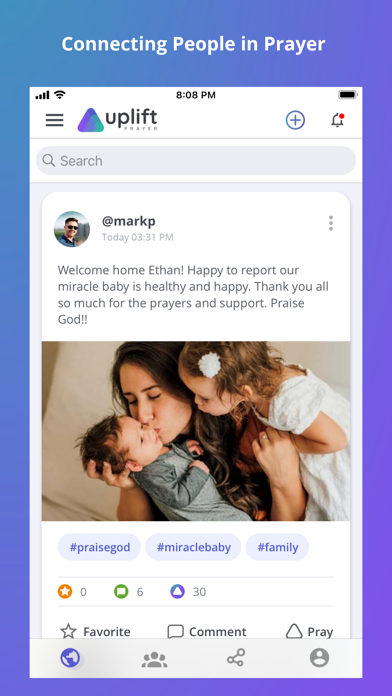
Task: Click the orange favorites count icon
Action: [65, 591]
